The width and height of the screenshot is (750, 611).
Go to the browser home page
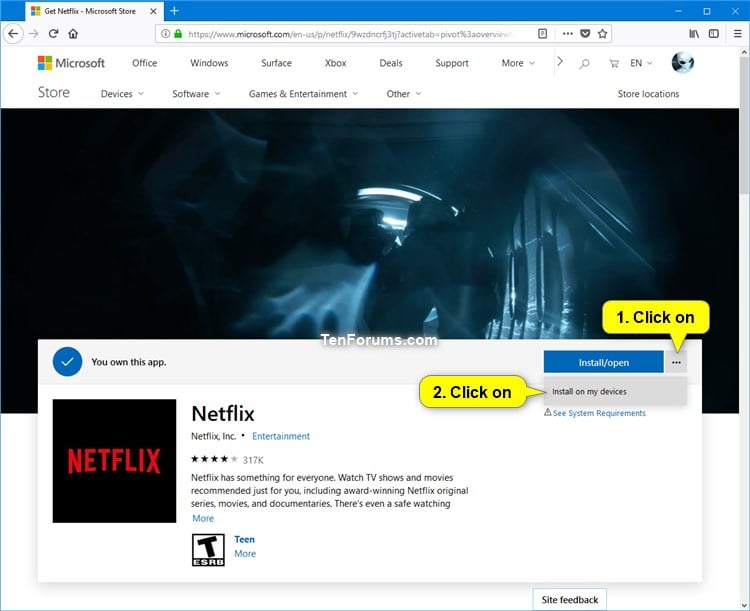click(73, 33)
